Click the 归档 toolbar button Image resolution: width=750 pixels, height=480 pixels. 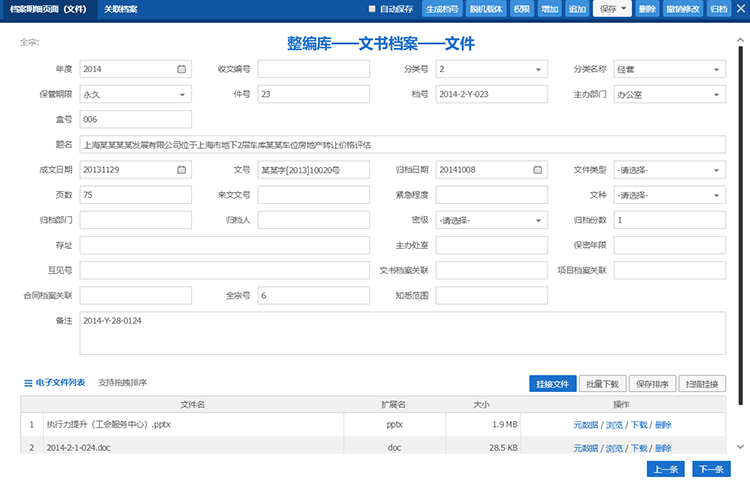point(719,9)
